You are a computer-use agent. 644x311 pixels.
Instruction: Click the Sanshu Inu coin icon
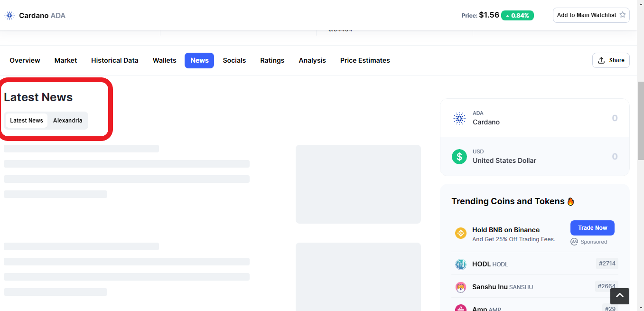(x=461, y=287)
